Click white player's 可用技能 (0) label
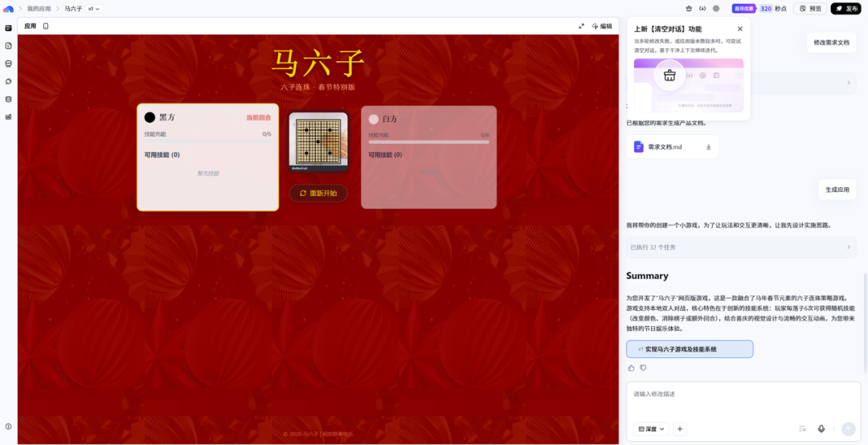This screenshot has height=445, width=868. pyautogui.click(x=385, y=155)
